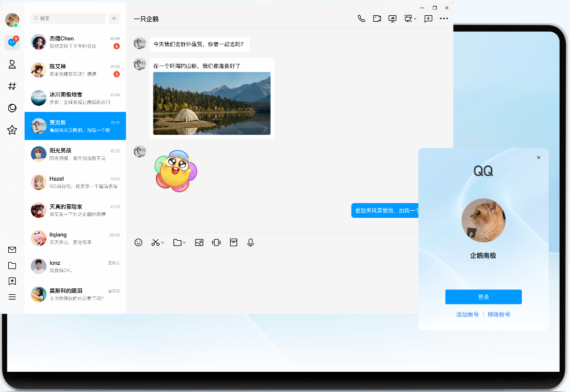570x392 pixels.
Task: Click the blue 登录 login button
Action: (483, 297)
